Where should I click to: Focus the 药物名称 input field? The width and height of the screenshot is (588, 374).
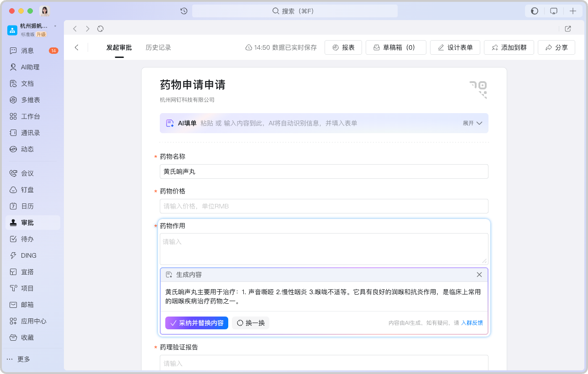coord(324,171)
